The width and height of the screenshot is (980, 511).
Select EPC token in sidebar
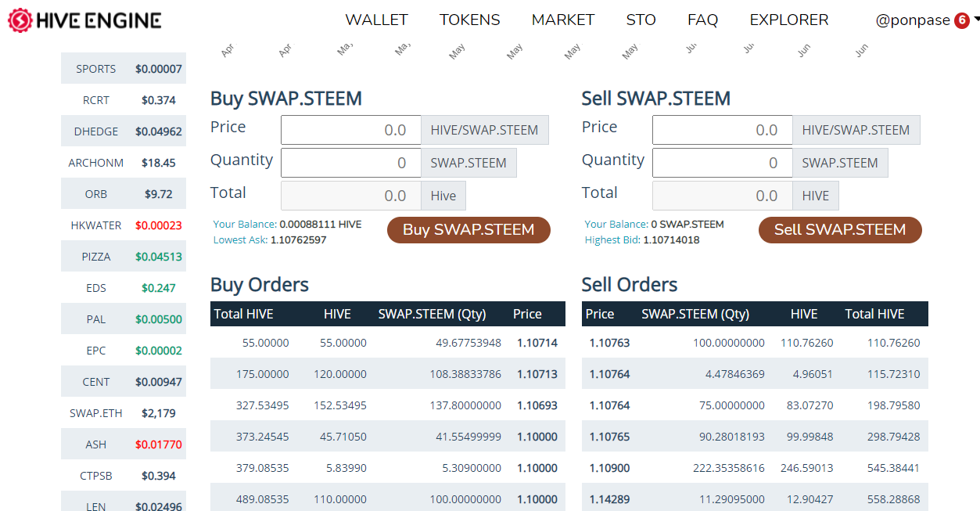point(124,351)
